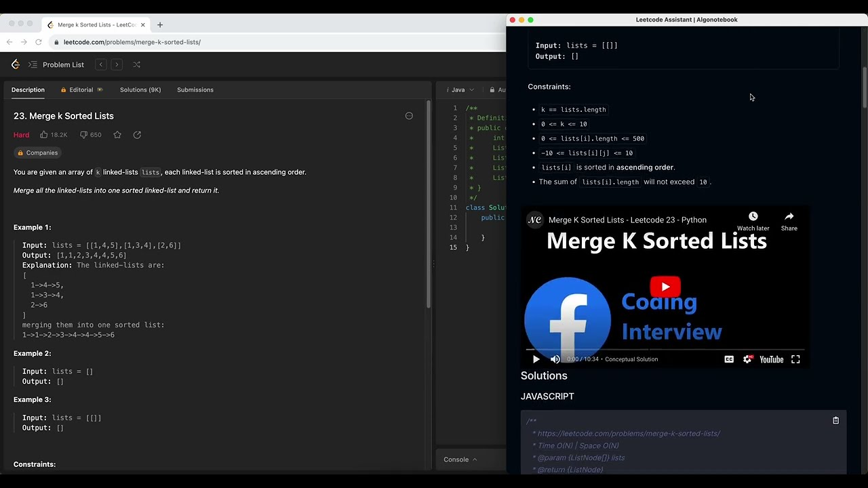Click the Problem List label

63,64
